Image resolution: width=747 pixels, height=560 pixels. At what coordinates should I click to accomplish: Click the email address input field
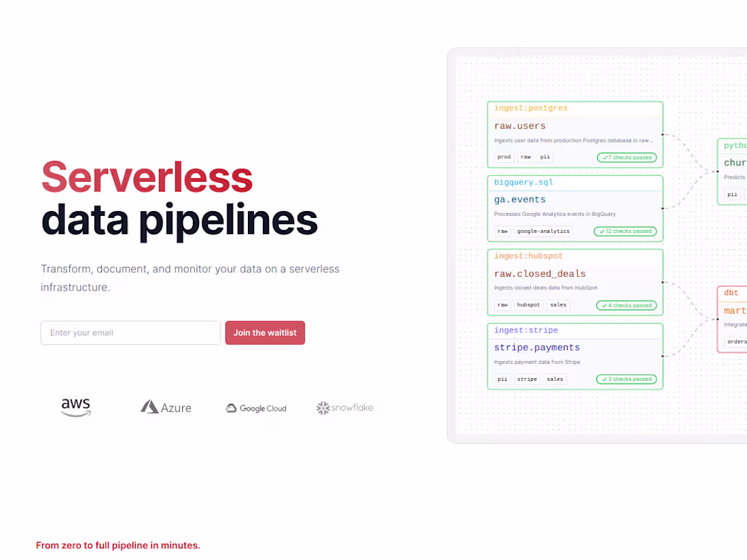coord(130,333)
